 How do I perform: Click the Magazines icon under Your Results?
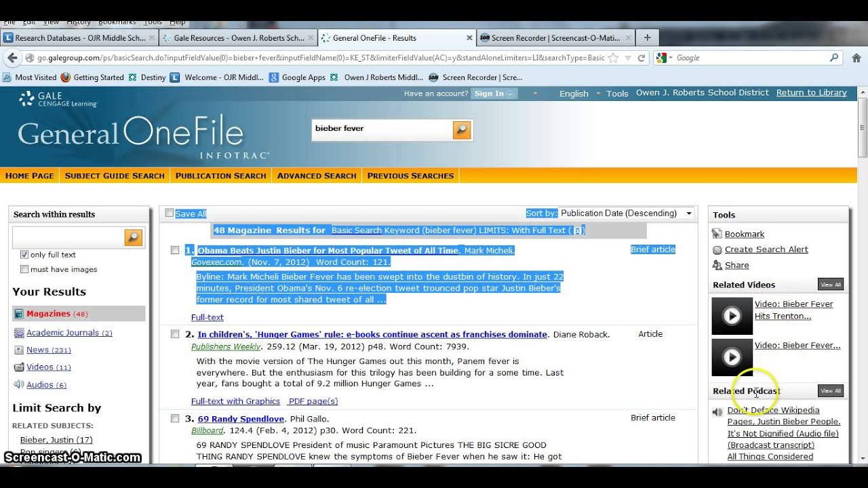coord(19,314)
